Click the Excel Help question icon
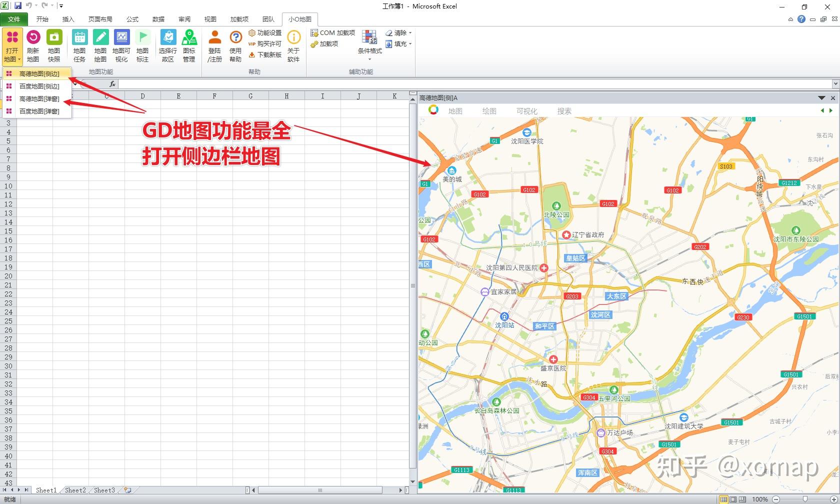This screenshot has width=840, height=504. coord(801,19)
